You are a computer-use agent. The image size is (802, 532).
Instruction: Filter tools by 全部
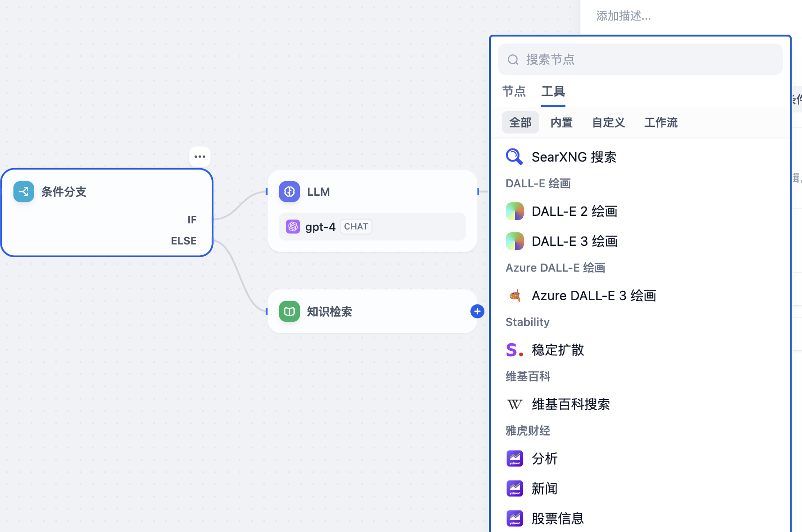[520, 123]
